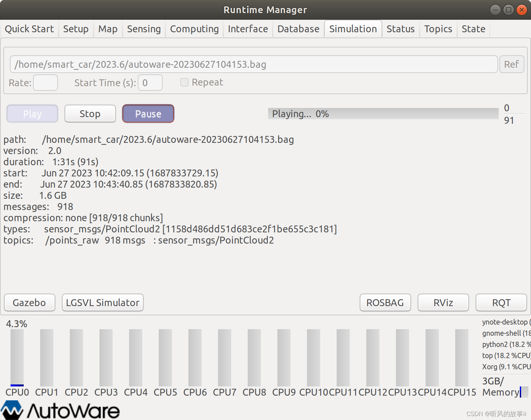Open the Sensing tab
The height and width of the screenshot is (420, 531).
point(144,29)
